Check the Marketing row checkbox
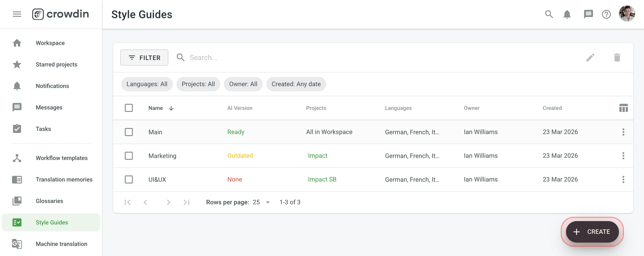The image size is (644, 256). [129, 155]
